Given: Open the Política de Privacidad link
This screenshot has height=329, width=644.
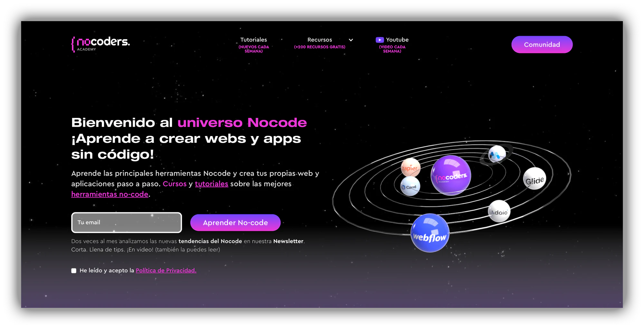Looking at the screenshot, I should [x=166, y=271].
